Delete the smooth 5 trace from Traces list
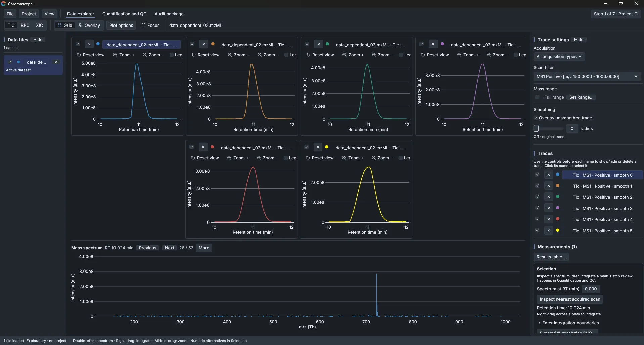The width and height of the screenshot is (644, 345). tap(548, 231)
